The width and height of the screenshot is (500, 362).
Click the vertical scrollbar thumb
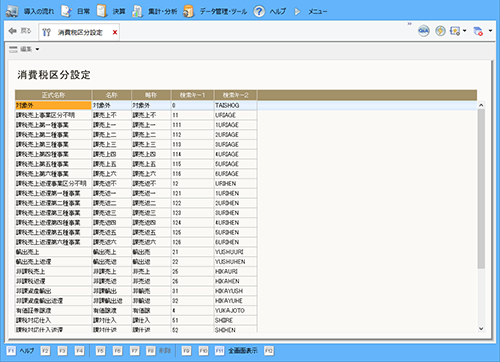coord(481,189)
